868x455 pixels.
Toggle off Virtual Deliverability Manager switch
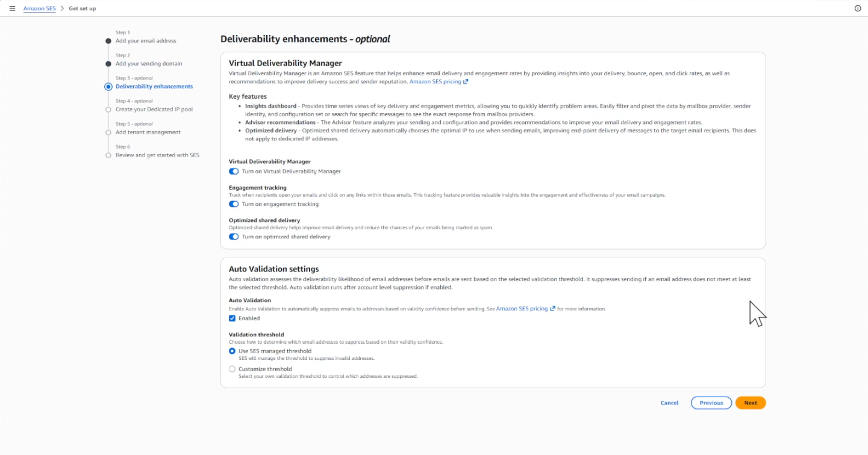(x=234, y=172)
